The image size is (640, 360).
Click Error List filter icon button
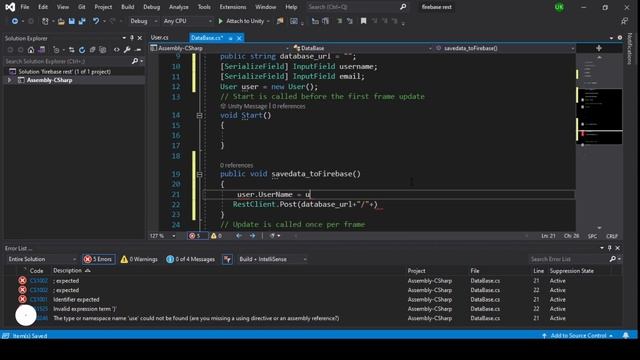(227, 259)
